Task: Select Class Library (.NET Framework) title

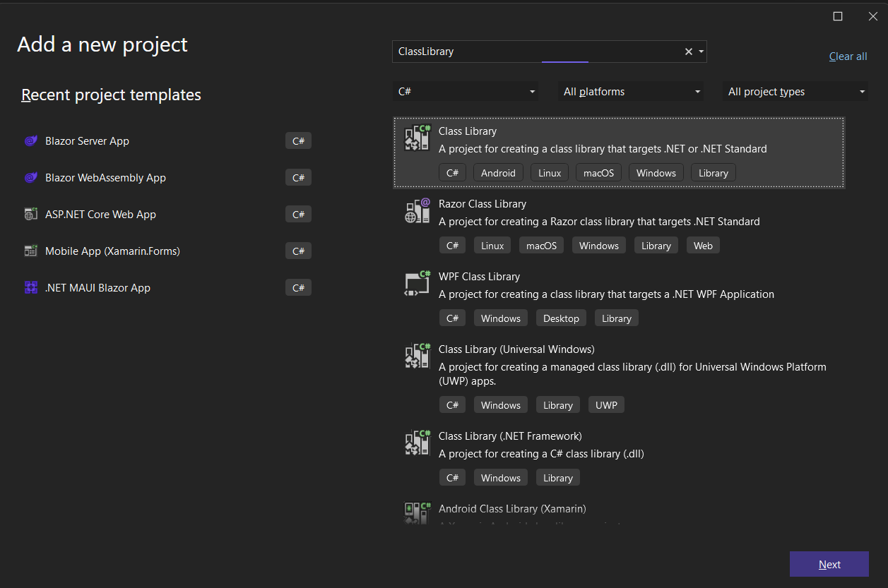Action: 510,436
